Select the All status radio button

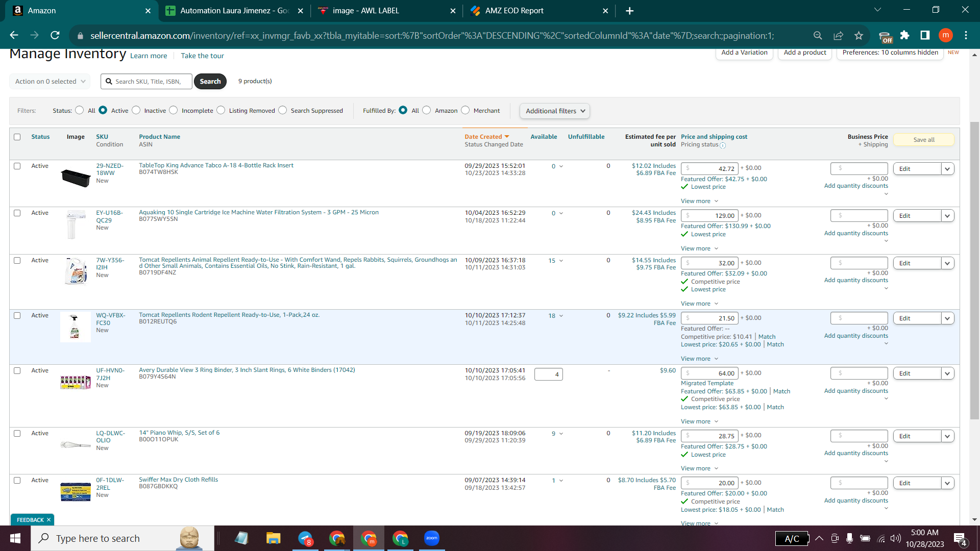click(x=80, y=110)
